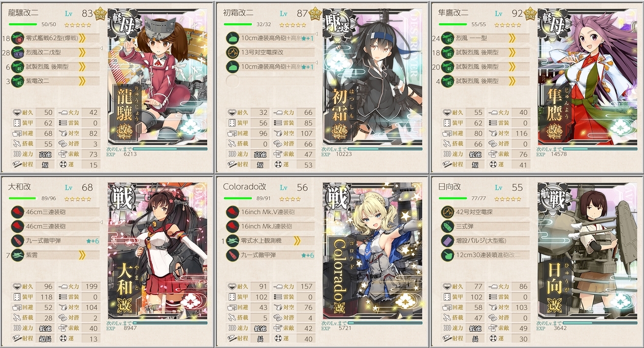
Task: Select the 三式弾 shell icon on 日向改
Action: (x=447, y=226)
